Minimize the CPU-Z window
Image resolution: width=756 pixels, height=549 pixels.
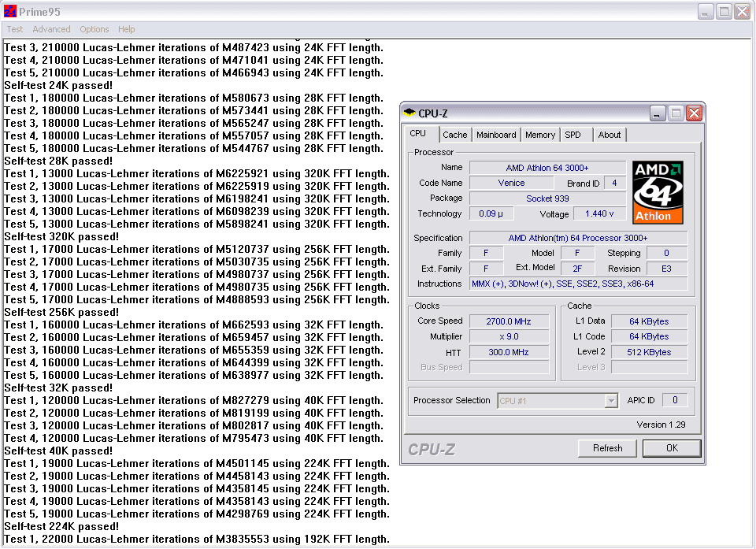pos(657,113)
